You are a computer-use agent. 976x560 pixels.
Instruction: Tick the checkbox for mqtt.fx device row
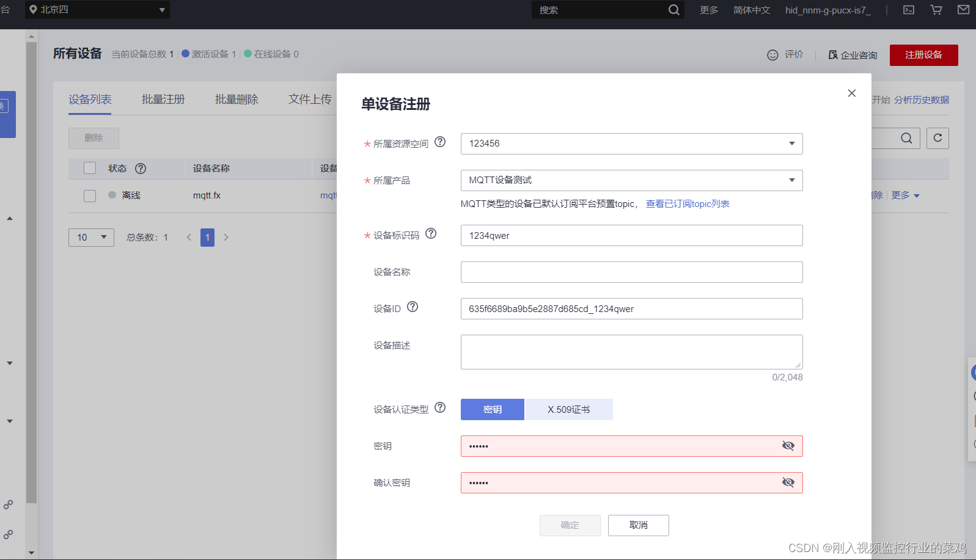(x=90, y=195)
